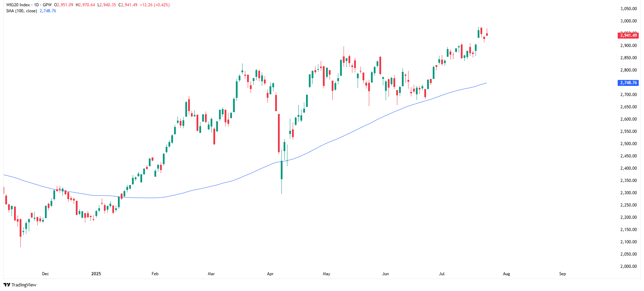Click the Dec label on time axis

tap(45, 274)
